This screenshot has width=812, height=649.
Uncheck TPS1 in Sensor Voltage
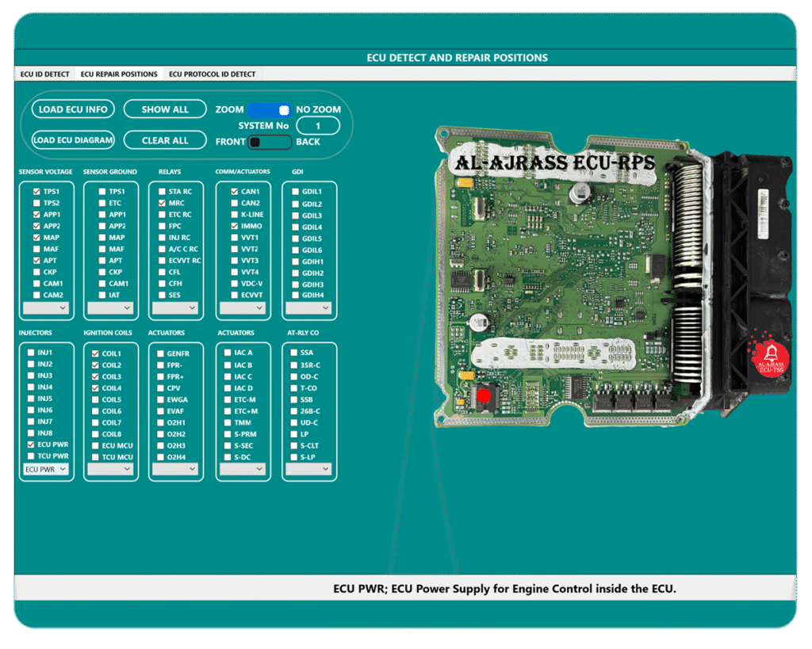36,192
